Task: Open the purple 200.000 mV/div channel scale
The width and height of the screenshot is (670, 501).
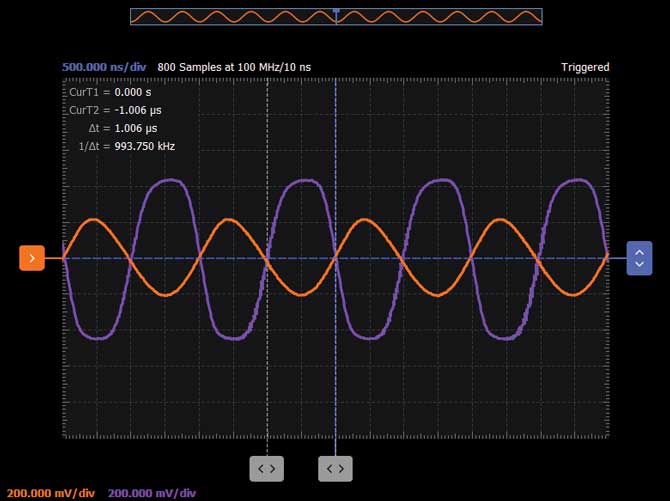Action: click(x=152, y=493)
